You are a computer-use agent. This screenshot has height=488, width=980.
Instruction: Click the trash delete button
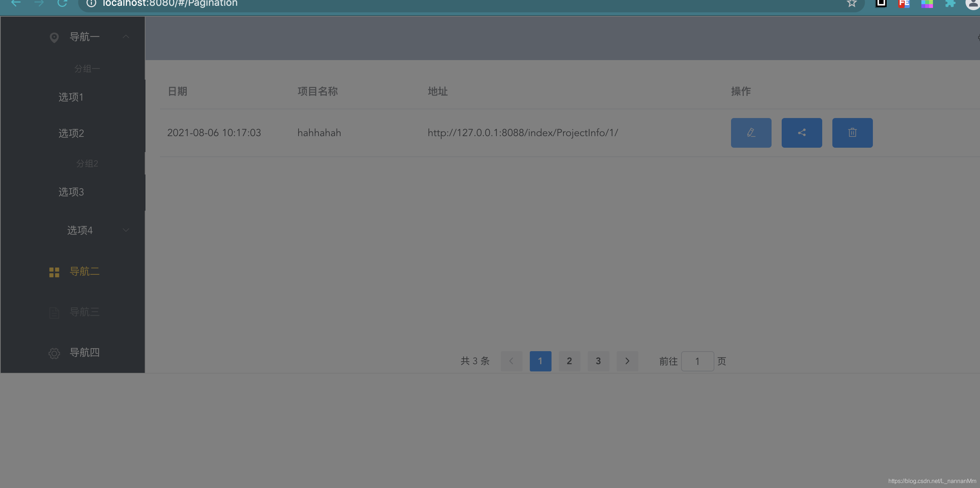pos(852,132)
